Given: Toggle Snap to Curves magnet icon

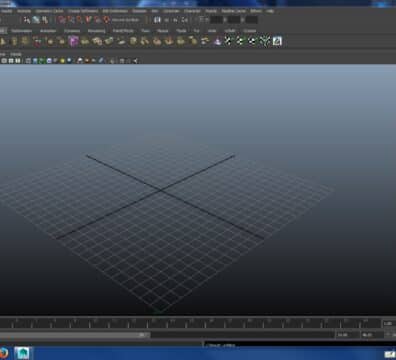Looking at the screenshot, I should (70, 20).
